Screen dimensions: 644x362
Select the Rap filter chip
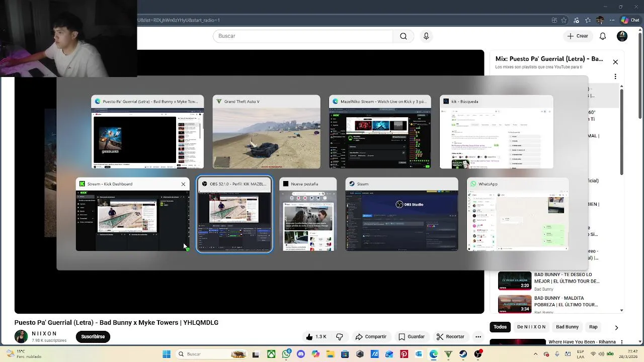click(593, 327)
